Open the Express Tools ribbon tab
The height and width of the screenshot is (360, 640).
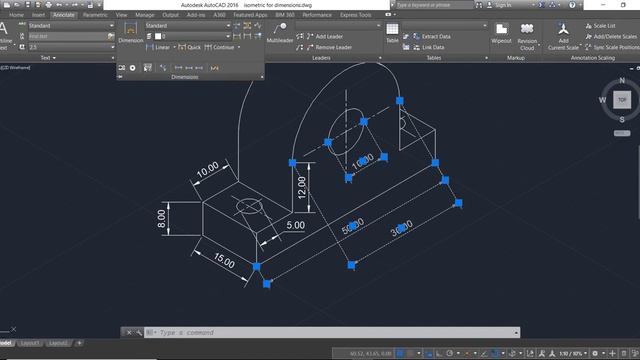tap(356, 15)
